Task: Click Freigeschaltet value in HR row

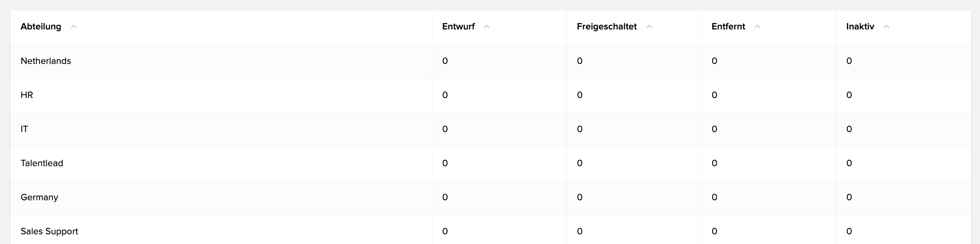Action: pos(580,95)
